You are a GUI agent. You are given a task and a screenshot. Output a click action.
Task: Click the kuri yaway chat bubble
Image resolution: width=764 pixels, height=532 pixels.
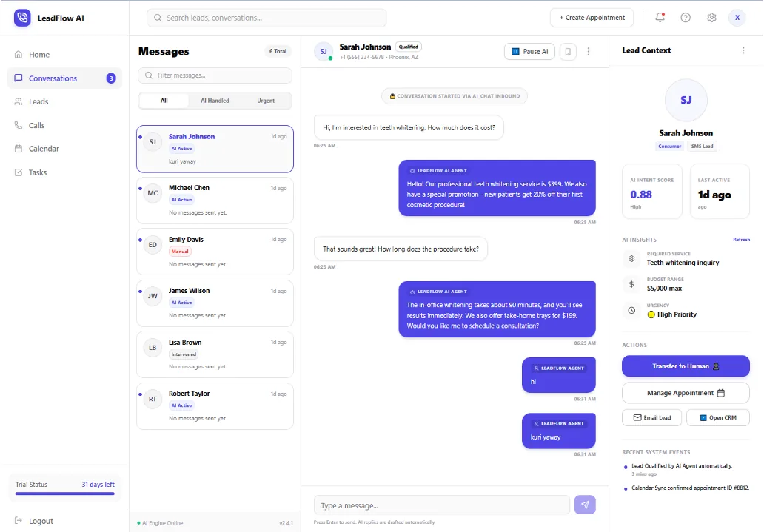click(558, 431)
